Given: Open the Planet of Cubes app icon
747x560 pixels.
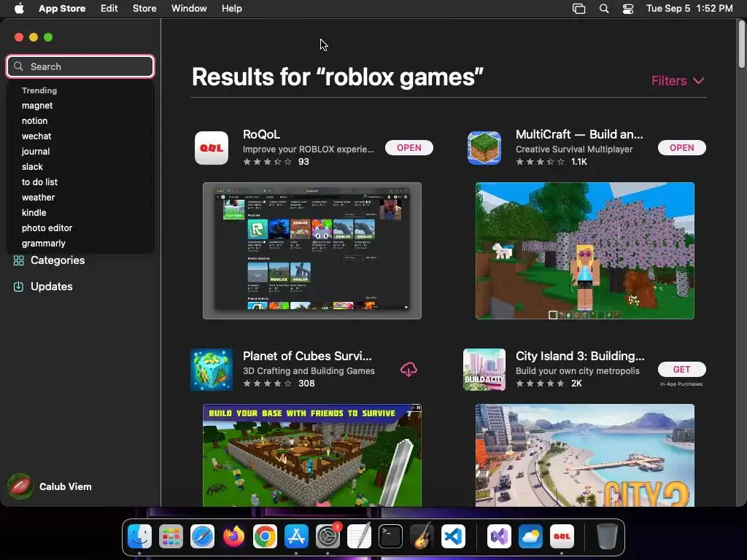Looking at the screenshot, I should coord(212,370).
